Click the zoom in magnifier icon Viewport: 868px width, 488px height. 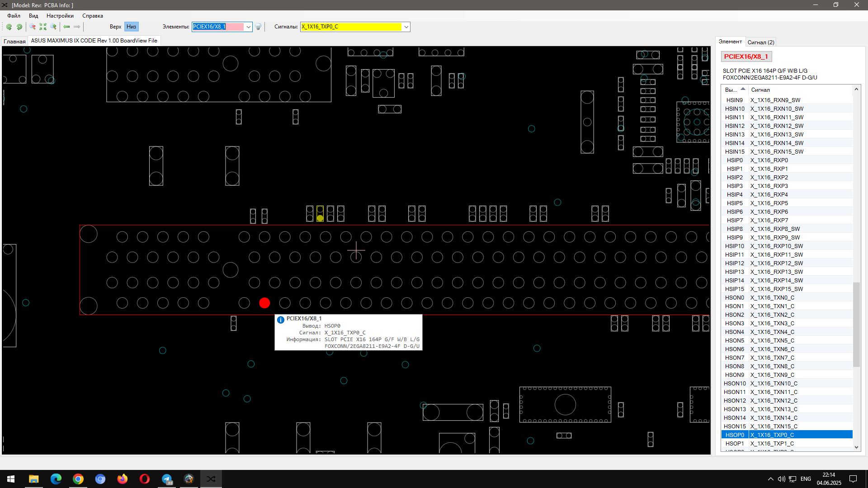pyautogui.click(x=53, y=27)
